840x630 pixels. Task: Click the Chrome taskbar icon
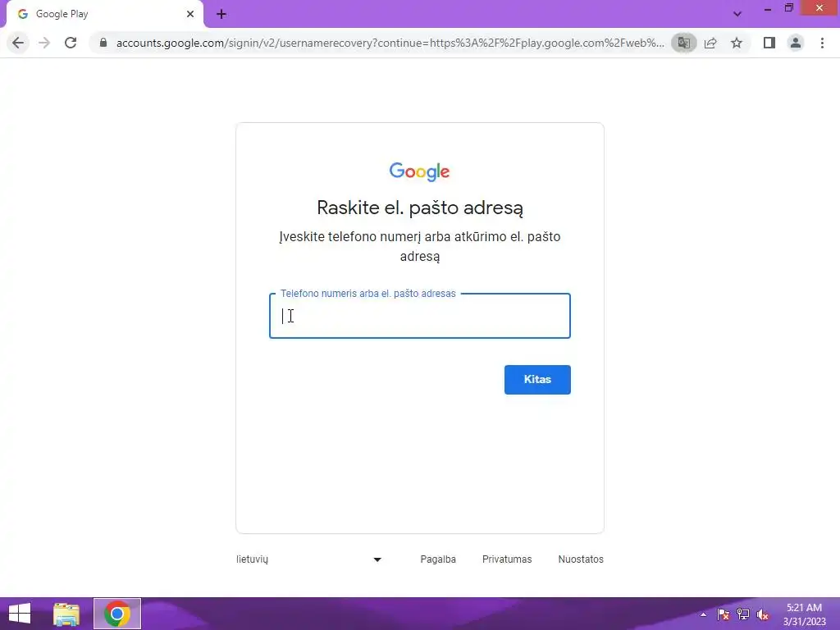(x=117, y=614)
